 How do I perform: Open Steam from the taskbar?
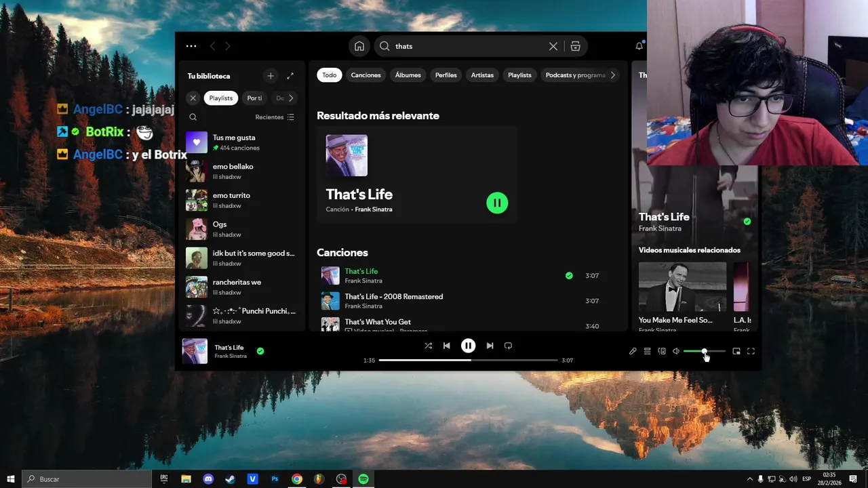pyautogui.click(x=231, y=479)
